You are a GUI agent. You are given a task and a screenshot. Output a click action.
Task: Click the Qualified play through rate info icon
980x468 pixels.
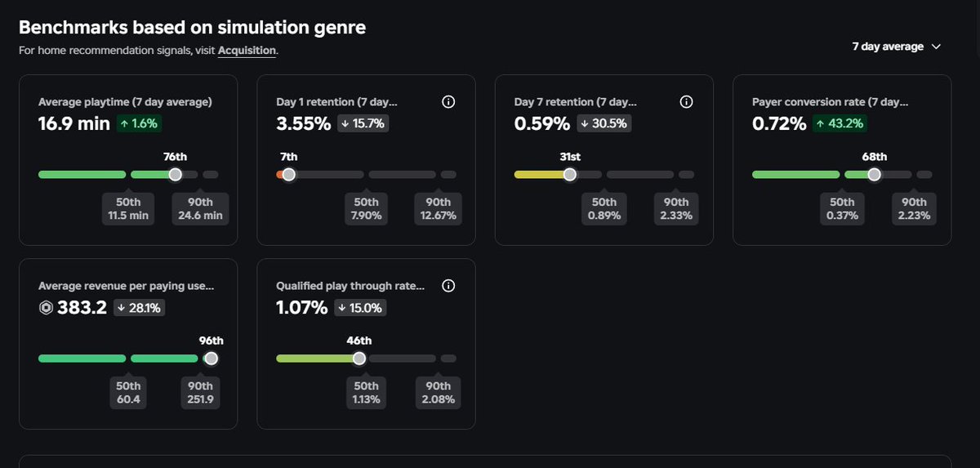pyautogui.click(x=448, y=286)
